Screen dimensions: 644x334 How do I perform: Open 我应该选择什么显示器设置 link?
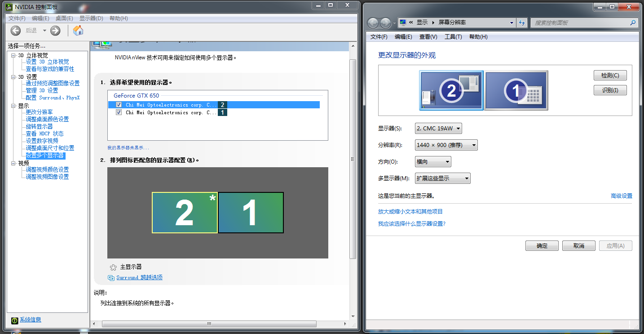[x=412, y=224]
